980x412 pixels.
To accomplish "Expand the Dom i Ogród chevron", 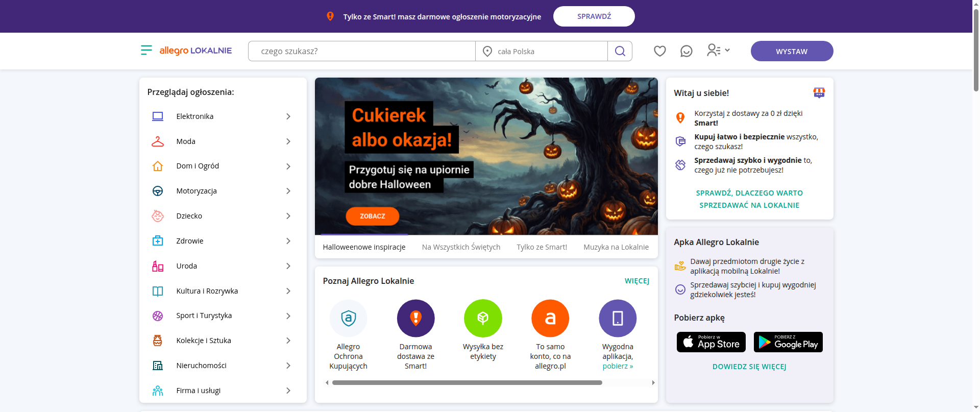I will coord(288,166).
